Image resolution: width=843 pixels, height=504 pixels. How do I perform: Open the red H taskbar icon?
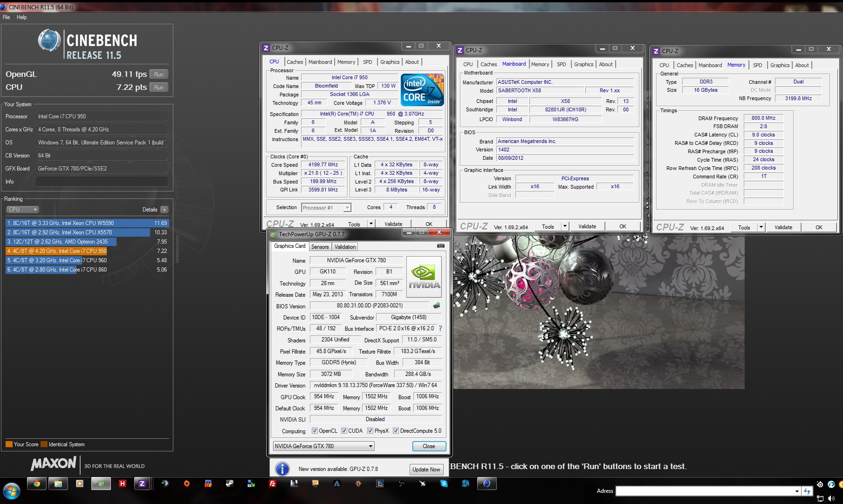[x=123, y=484]
